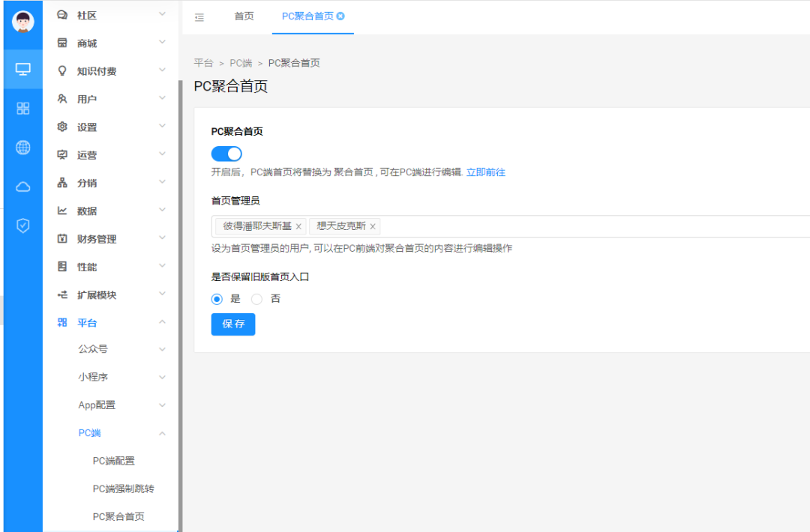Open the cloud icon in blue rail

(x=22, y=186)
